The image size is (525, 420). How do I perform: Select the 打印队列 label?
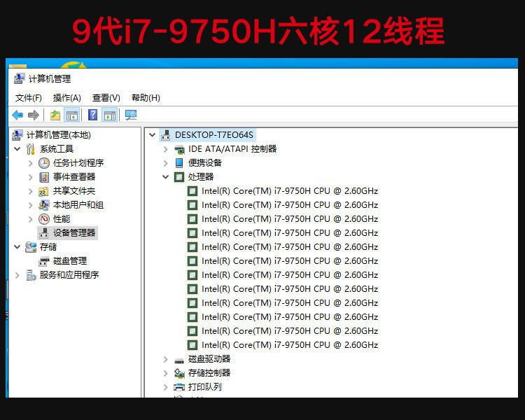205,387
